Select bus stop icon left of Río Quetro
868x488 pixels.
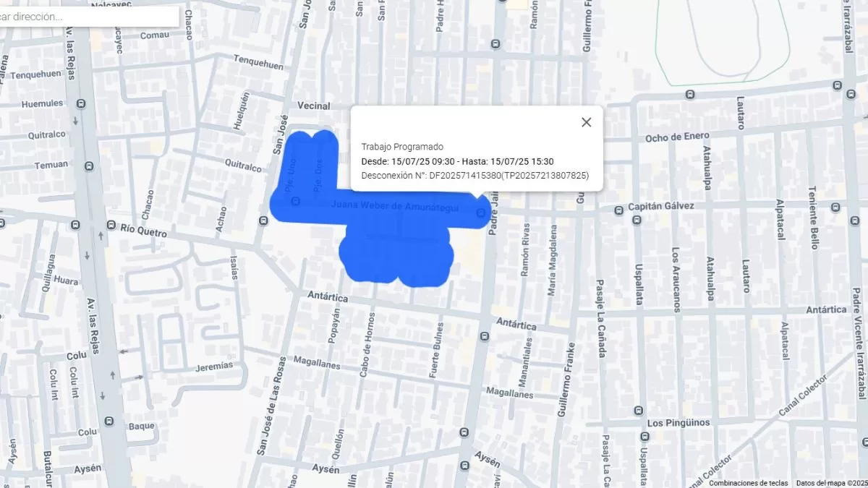tap(111, 226)
